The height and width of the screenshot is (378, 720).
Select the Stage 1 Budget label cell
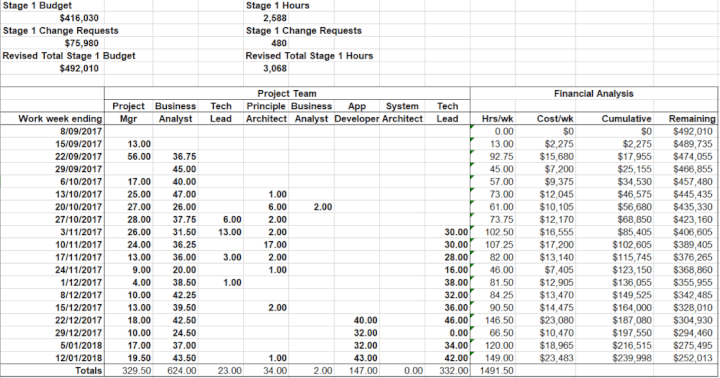pyautogui.click(x=37, y=6)
